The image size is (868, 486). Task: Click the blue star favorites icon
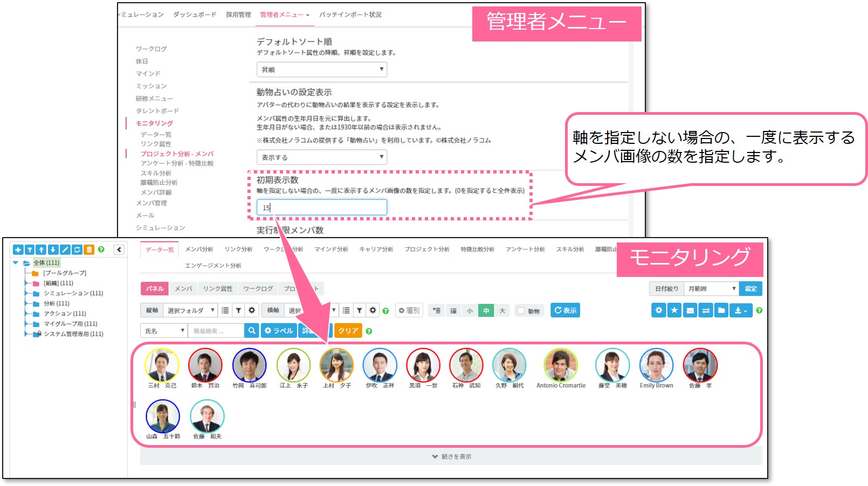point(674,310)
